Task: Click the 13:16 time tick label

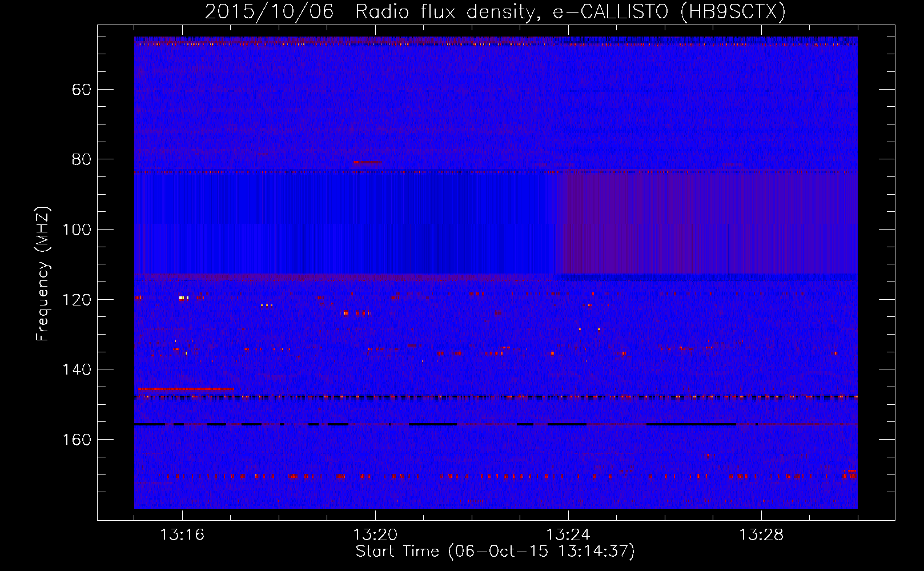Action: (182, 535)
